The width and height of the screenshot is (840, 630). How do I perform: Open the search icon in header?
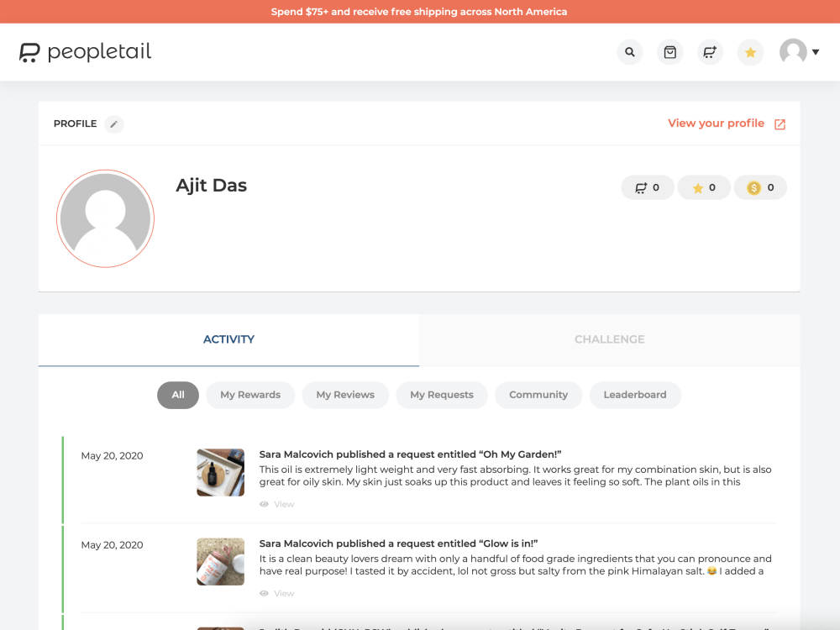[x=630, y=52]
